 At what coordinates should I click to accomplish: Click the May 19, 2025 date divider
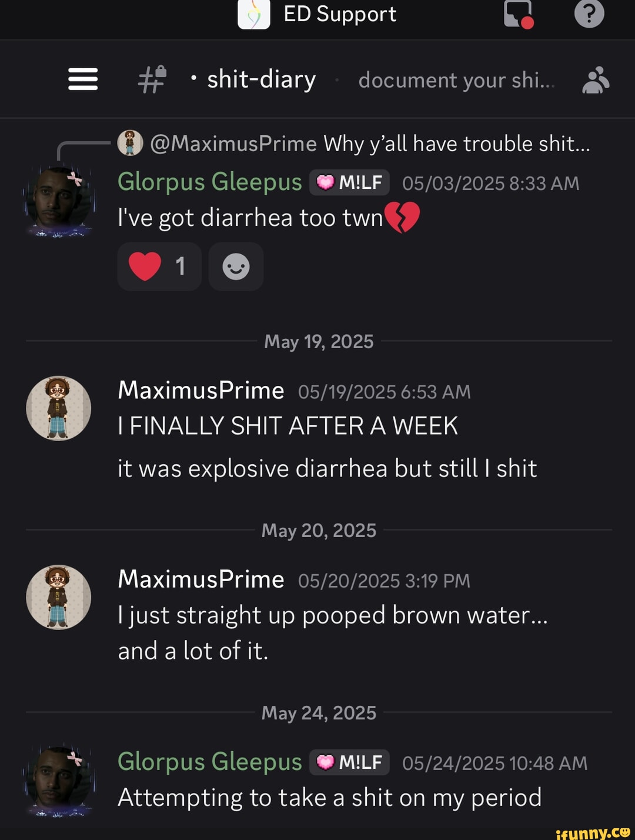[x=318, y=341]
